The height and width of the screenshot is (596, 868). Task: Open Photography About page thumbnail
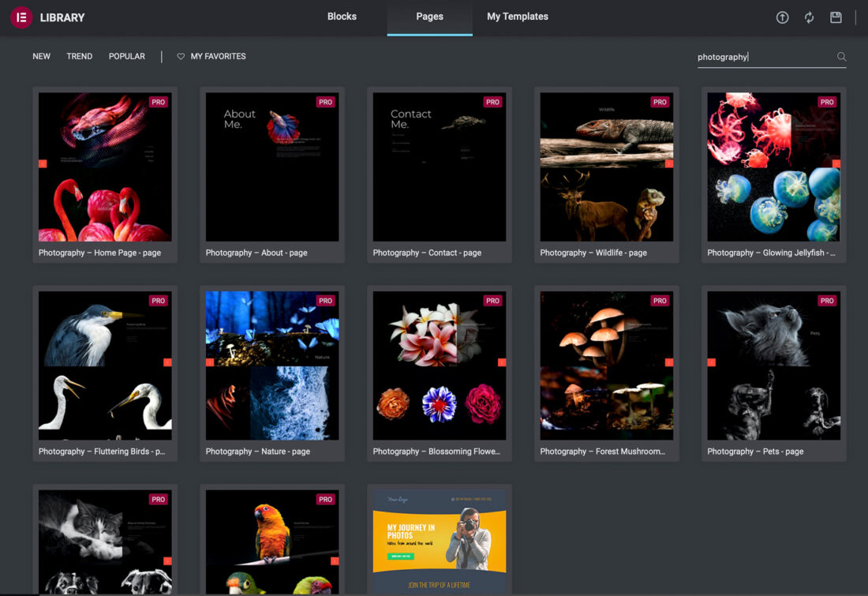point(272,167)
